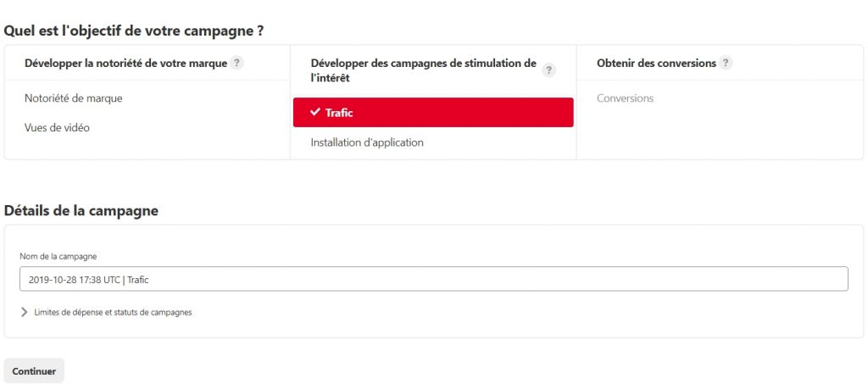The width and height of the screenshot is (868, 390).
Task: Select the 'Notoriété de marque' objective
Action: tap(74, 98)
